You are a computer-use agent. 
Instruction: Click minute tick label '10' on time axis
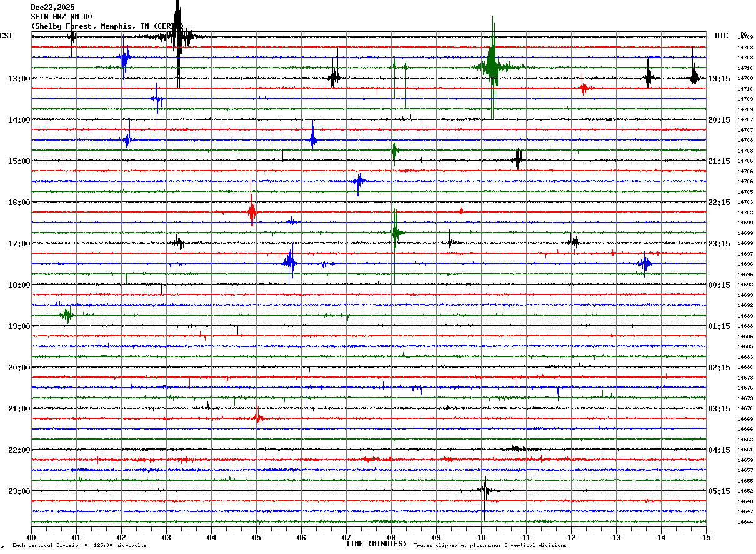click(x=481, y=537)
